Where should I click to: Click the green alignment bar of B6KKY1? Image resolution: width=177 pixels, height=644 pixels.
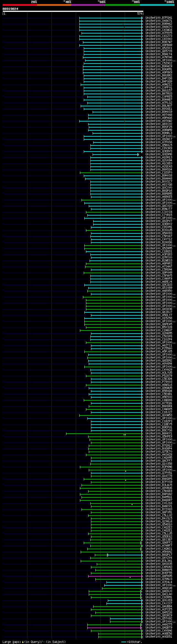tap(104, 434)
